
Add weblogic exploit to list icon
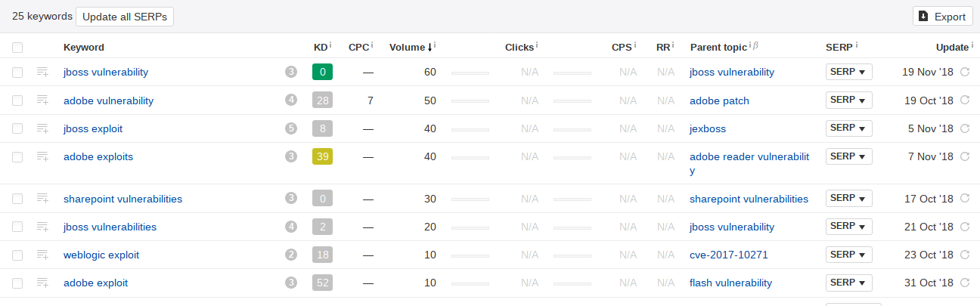[x=42, y=255]
